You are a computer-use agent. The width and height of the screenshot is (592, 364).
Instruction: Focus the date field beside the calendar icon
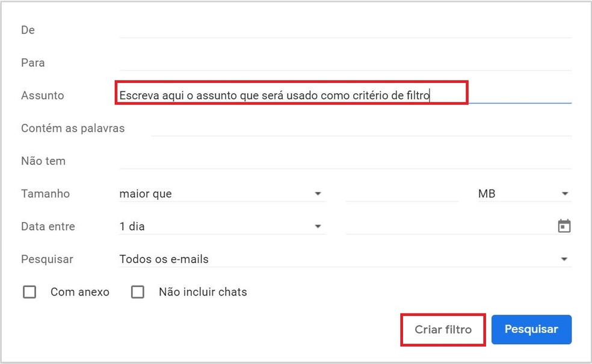(x=449, y=227)
